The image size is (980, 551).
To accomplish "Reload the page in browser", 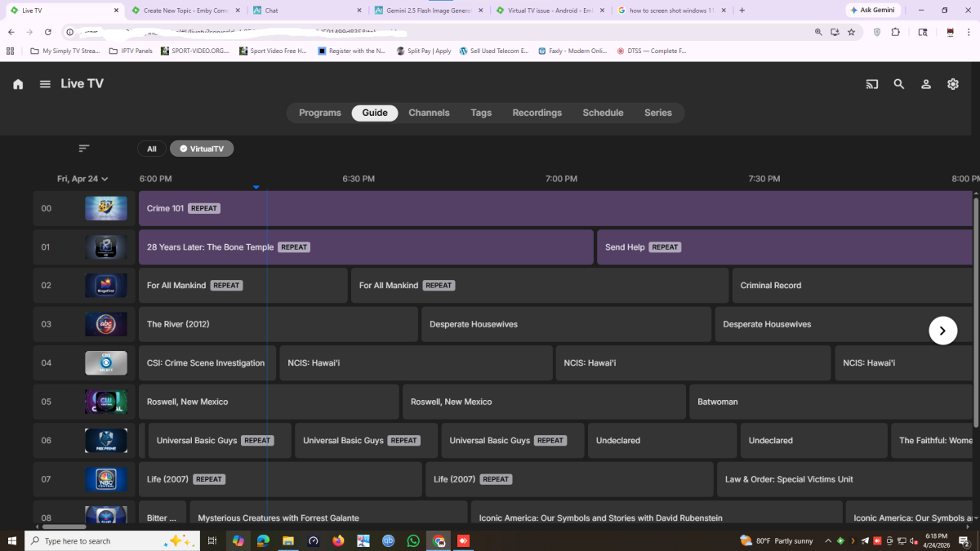I will 48,32.
